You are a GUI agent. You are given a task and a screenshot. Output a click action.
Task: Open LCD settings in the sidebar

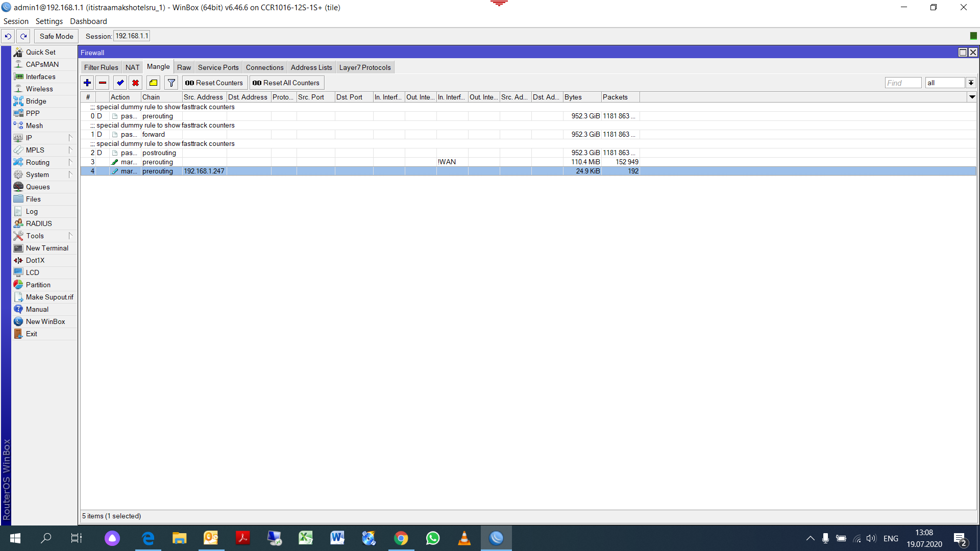(x=44, y=272)
